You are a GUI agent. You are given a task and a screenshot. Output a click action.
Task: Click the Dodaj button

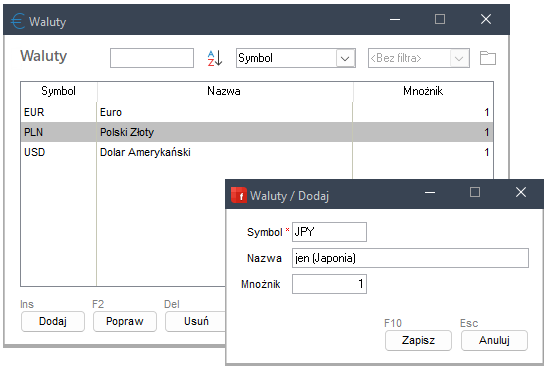click(x=53, y=321)
